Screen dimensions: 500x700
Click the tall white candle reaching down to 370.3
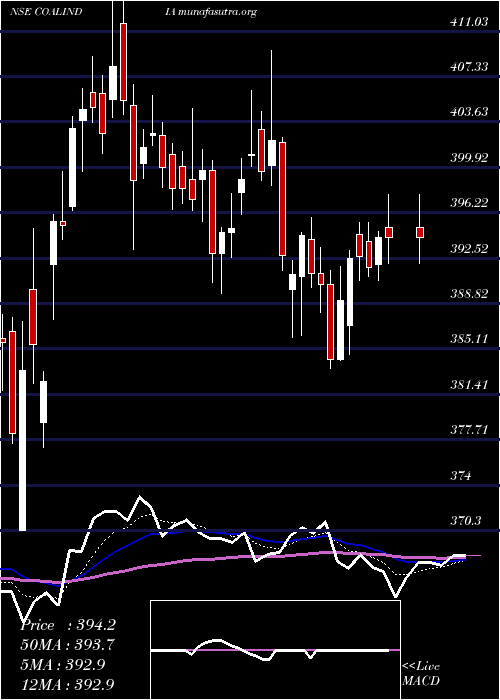pyautogui.click(x=22, y=450)
